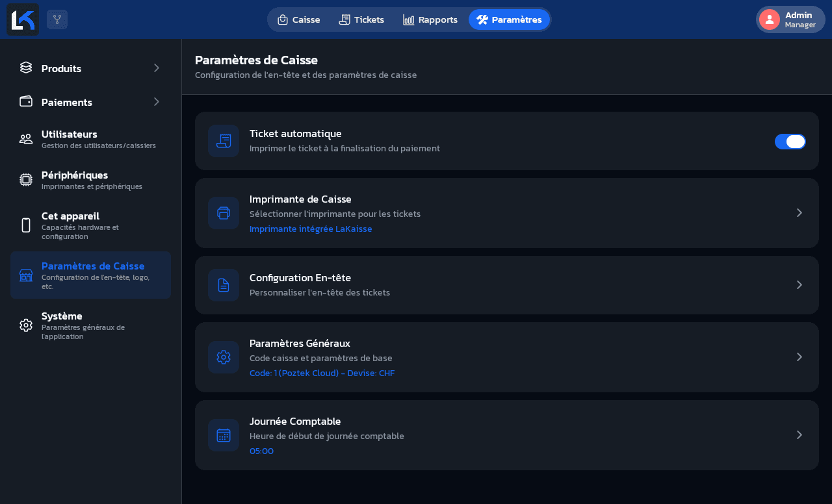Screen dimensions: 832x504
Task: Expand the Produits submenu chevron
Action: [156, 68]
